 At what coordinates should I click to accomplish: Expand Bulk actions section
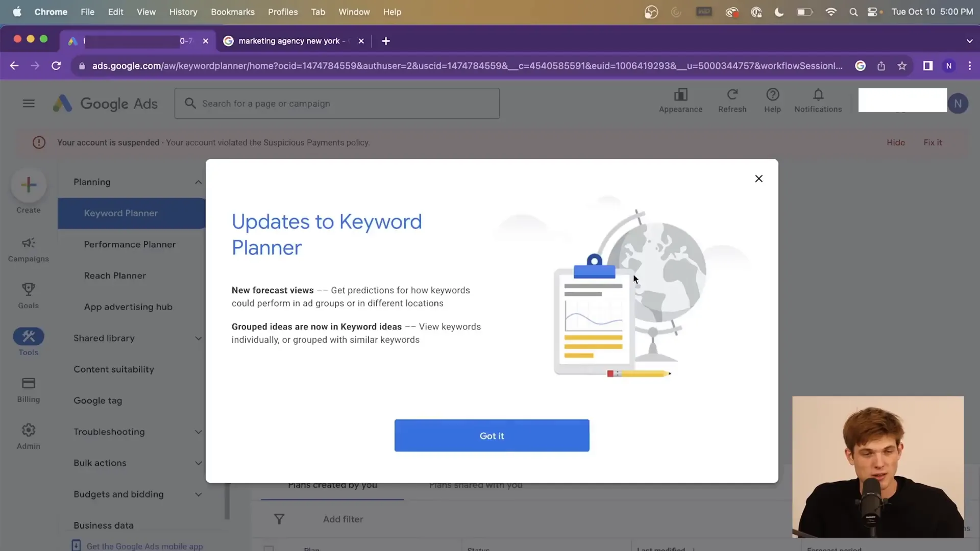[198, 463]
